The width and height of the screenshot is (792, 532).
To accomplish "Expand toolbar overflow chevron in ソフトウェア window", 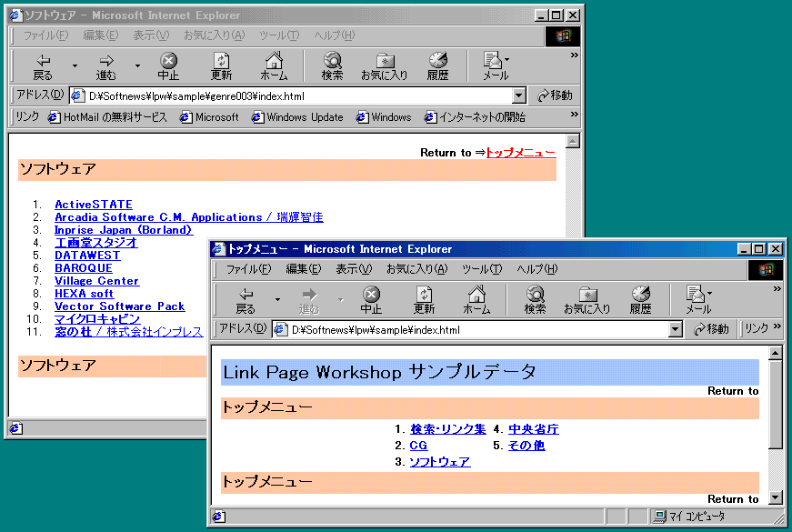I will 575,55.
